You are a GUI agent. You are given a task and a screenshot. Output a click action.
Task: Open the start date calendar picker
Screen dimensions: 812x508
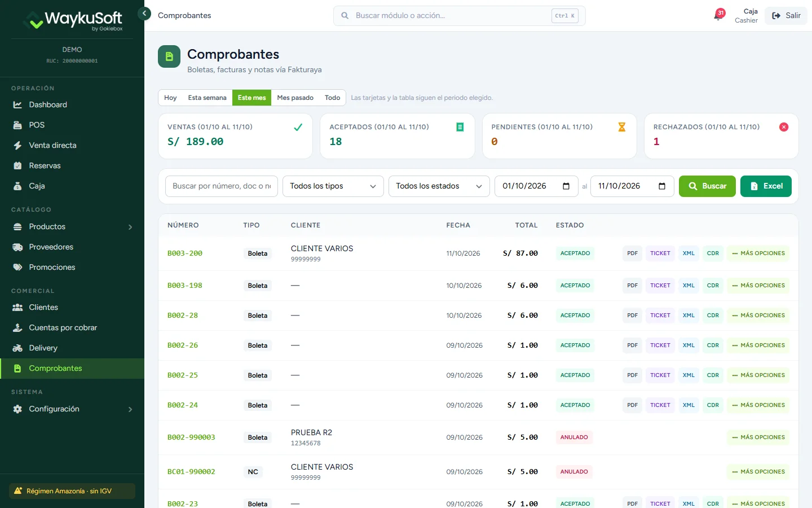tap(566, 186)
